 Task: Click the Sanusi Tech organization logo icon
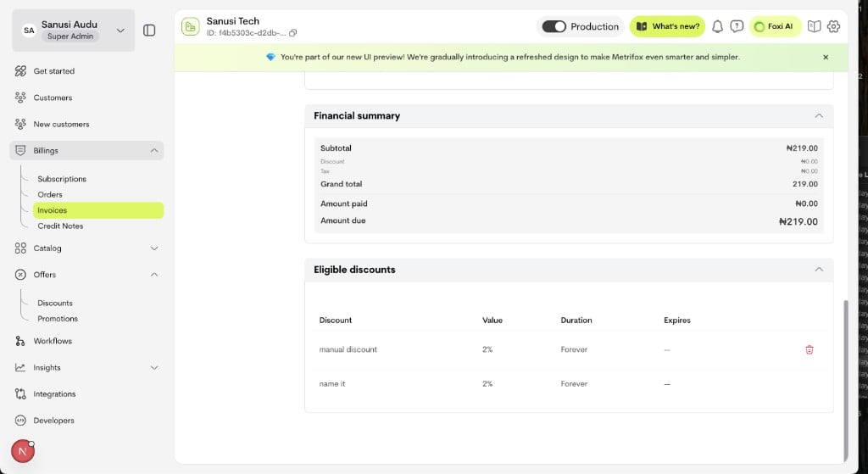click(x=191, y=26)
